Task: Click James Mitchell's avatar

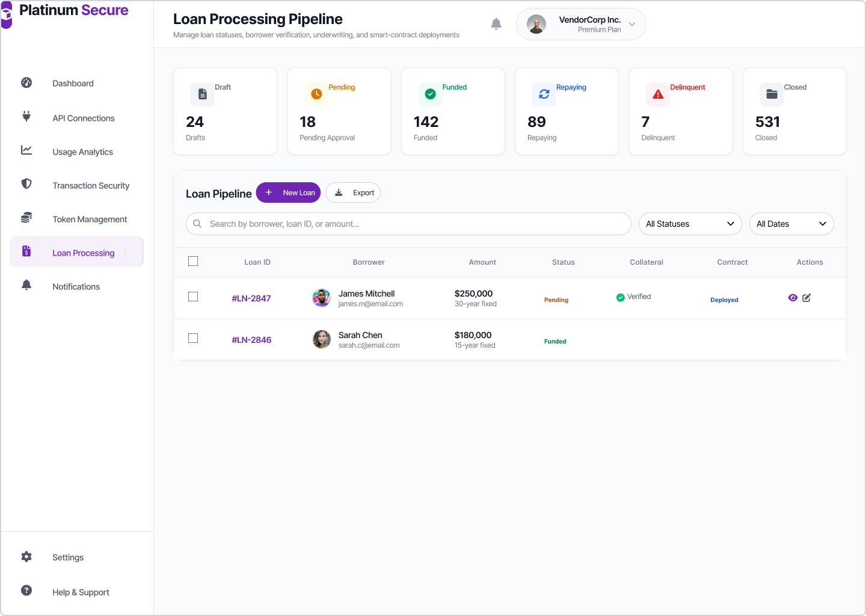Action: [322, 298]
